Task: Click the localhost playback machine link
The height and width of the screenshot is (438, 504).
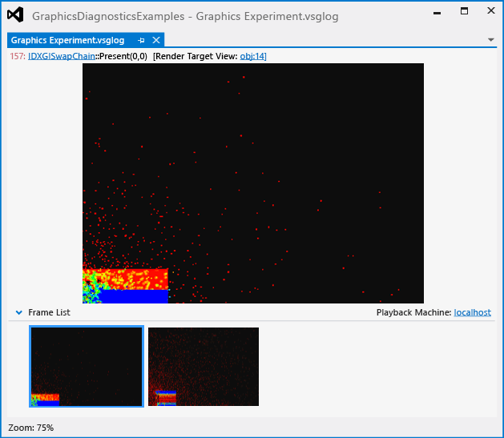Action: (x=472, y=312)
